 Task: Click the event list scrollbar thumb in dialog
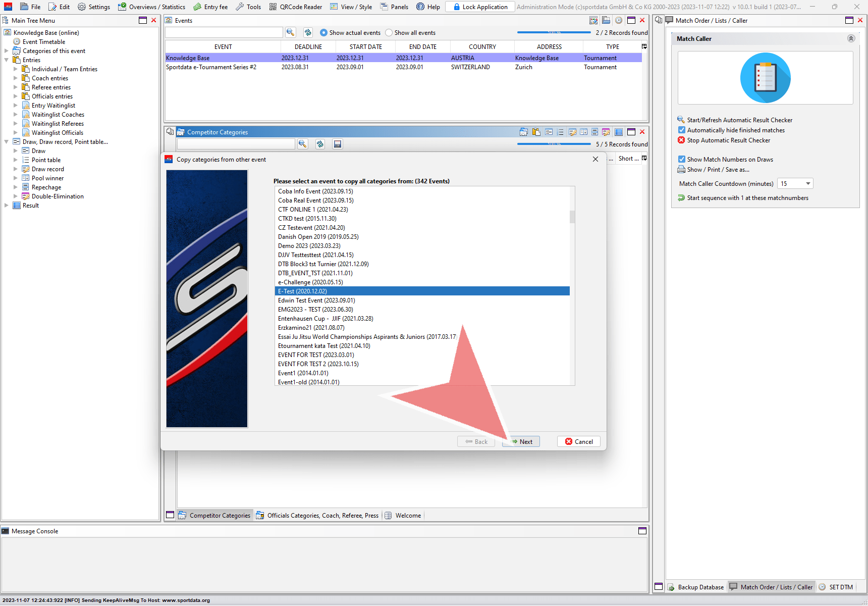coord(572,217)
